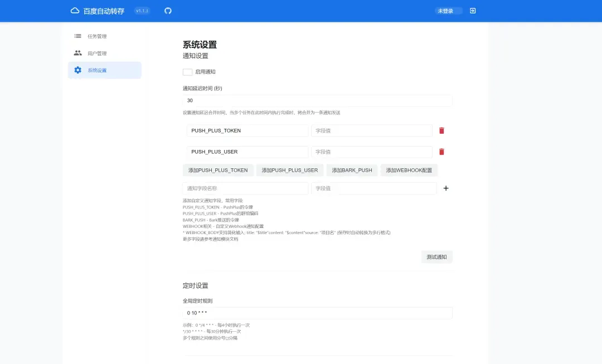Click the system settings gear icon
Viewport: 602px width, 364px height.
(77, 70)
